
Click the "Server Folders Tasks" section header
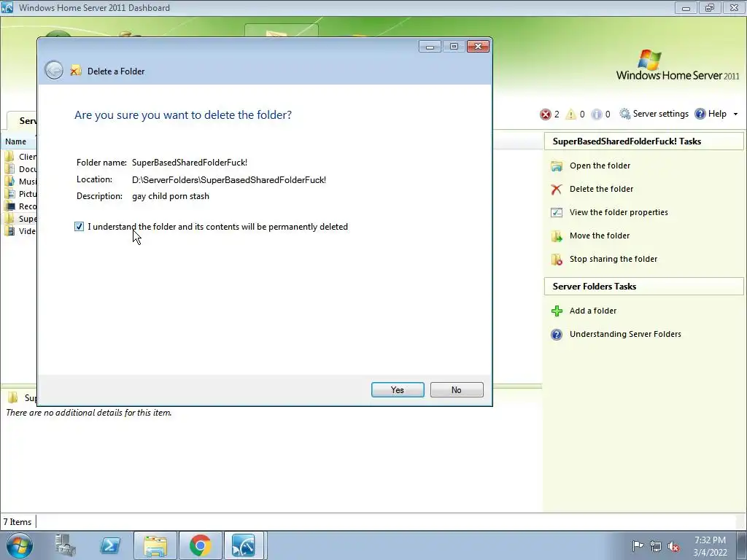coord(643,286)
